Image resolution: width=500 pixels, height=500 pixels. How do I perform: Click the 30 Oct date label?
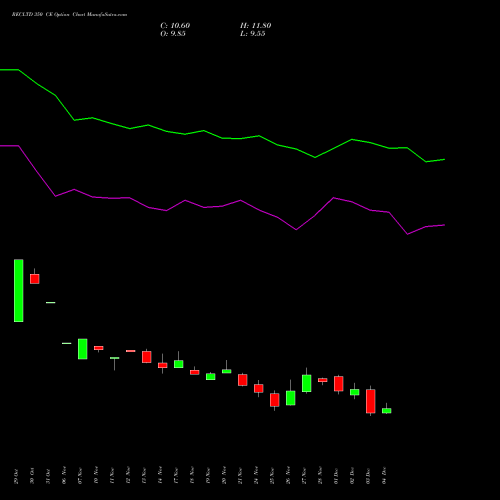(x=32, y=476)
